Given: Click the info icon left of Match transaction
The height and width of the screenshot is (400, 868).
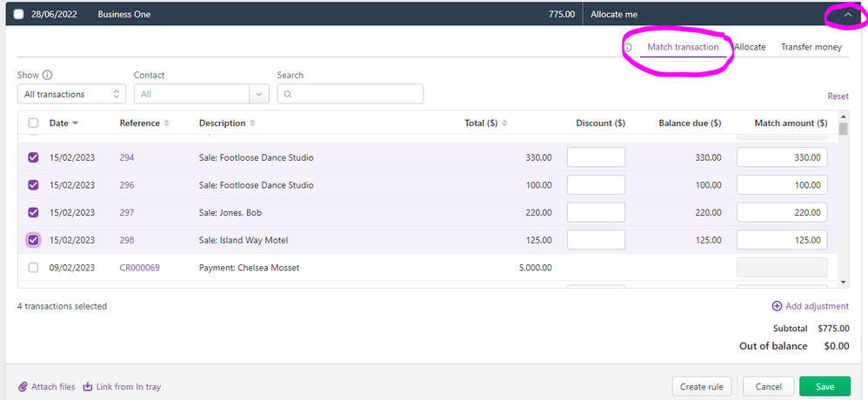Looking at the screenshot, I should [628, 47].
